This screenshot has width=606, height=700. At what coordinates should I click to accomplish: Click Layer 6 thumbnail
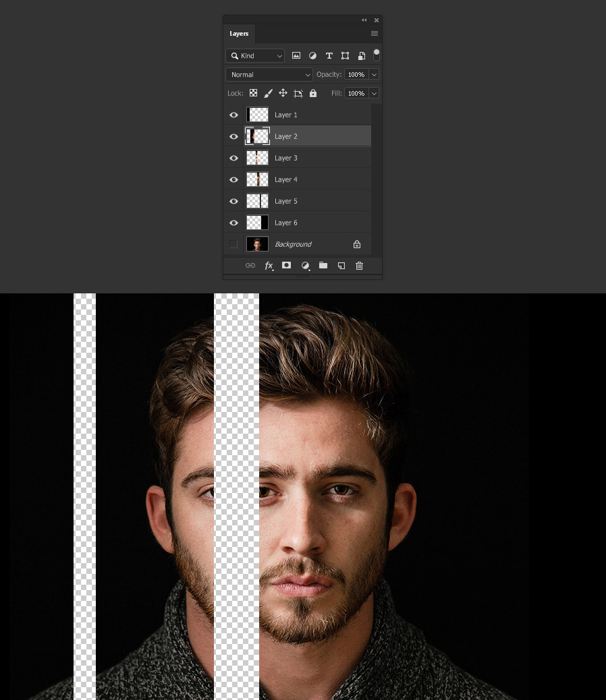(257, 223)
